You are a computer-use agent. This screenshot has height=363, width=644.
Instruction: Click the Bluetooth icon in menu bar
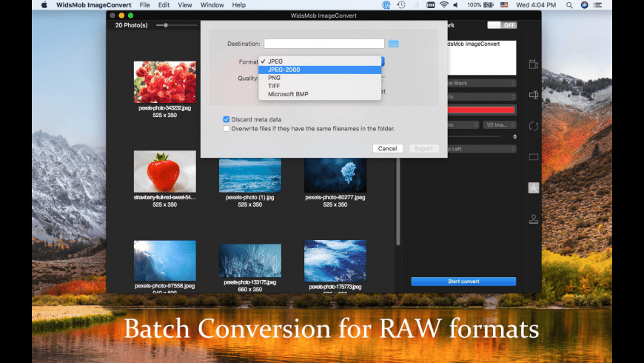coord(417,5)
